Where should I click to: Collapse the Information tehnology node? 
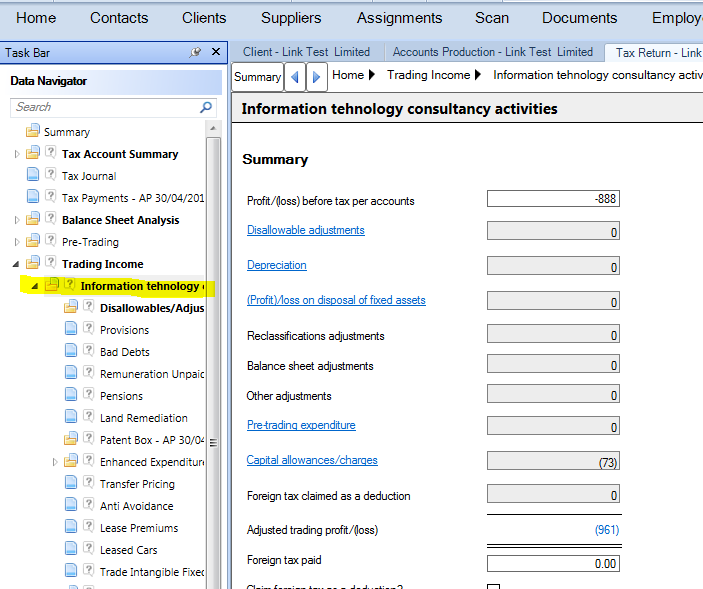35,286
